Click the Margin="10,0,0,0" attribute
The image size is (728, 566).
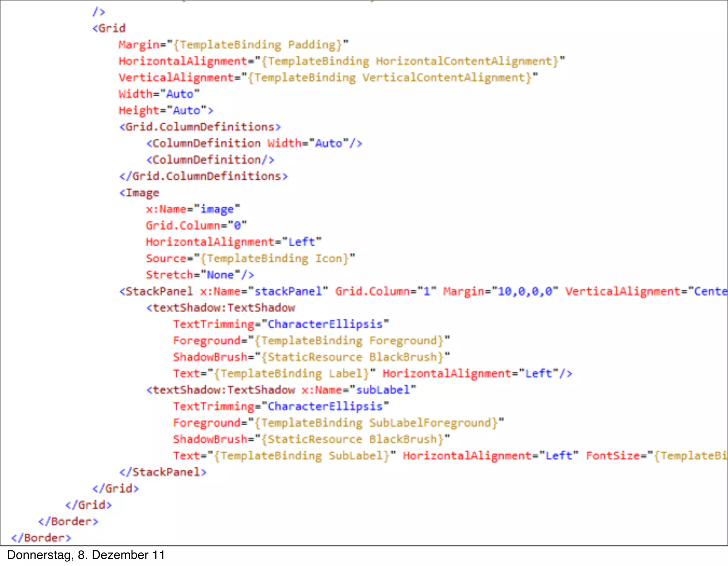pyautogui.click(x=500, y=291)
